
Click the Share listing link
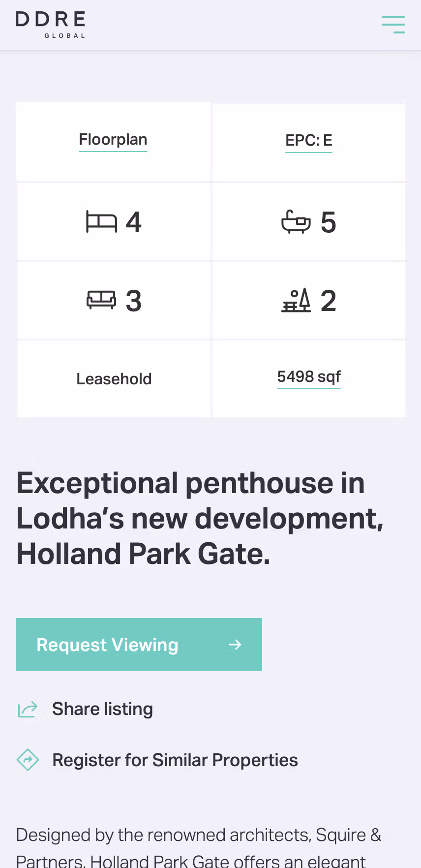[x=102, y=709]
